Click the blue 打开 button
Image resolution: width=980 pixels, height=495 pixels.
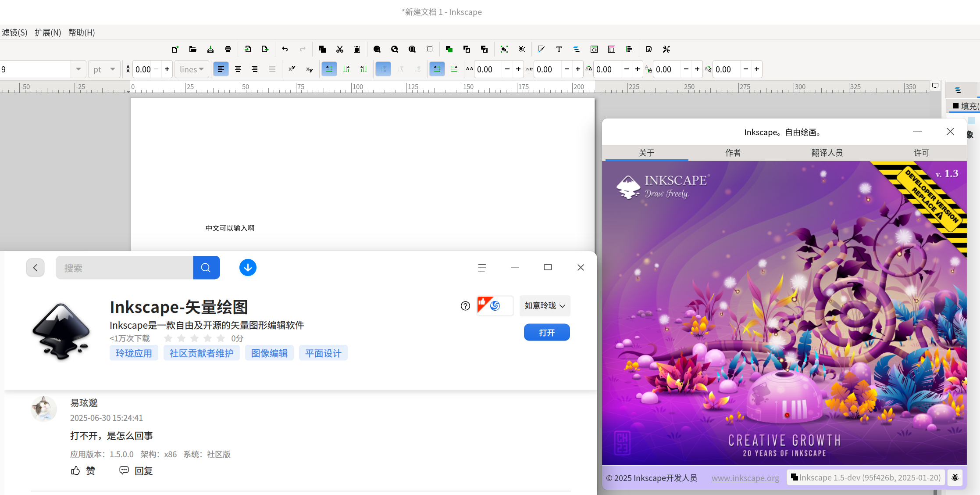click(547, 332)
